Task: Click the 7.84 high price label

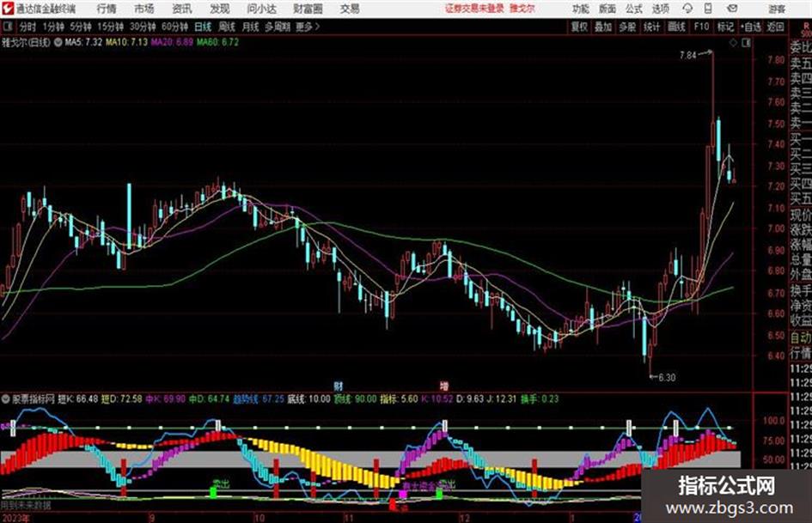Action: pos(688,55)
